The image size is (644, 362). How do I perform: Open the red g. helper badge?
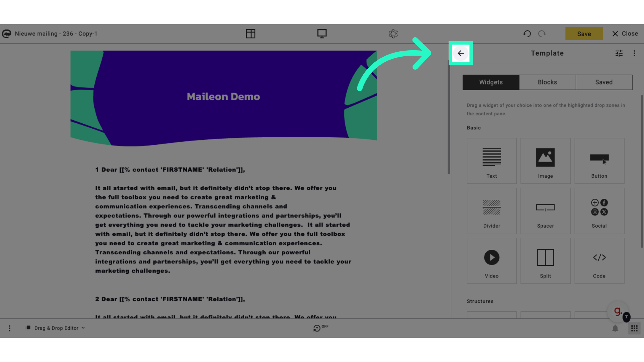click(x=618, y=311)
